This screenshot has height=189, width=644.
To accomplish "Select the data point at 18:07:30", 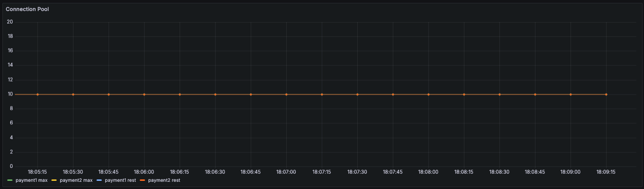I will 357,94.
